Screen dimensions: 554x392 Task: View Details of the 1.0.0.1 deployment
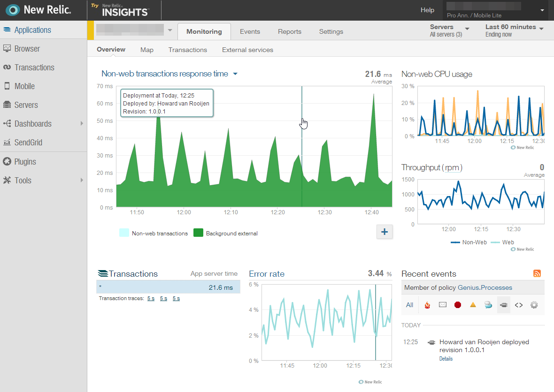446,359
